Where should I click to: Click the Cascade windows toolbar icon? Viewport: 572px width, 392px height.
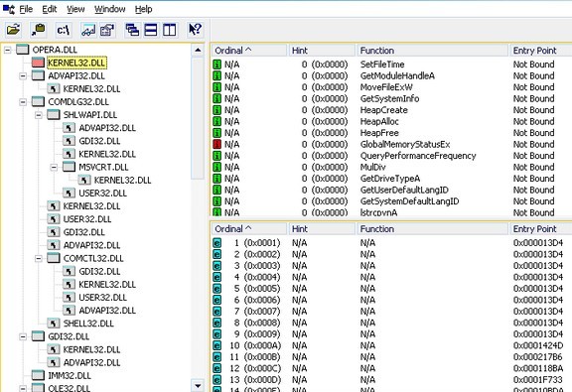pyautogui.click(x=132, y=30)
